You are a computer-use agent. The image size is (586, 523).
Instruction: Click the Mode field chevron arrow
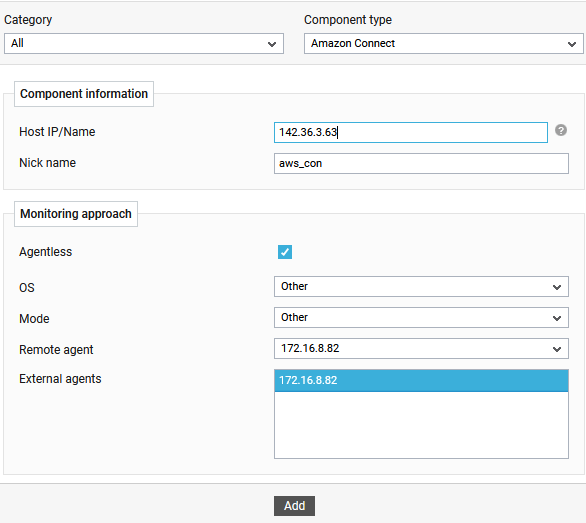(557, 319)
